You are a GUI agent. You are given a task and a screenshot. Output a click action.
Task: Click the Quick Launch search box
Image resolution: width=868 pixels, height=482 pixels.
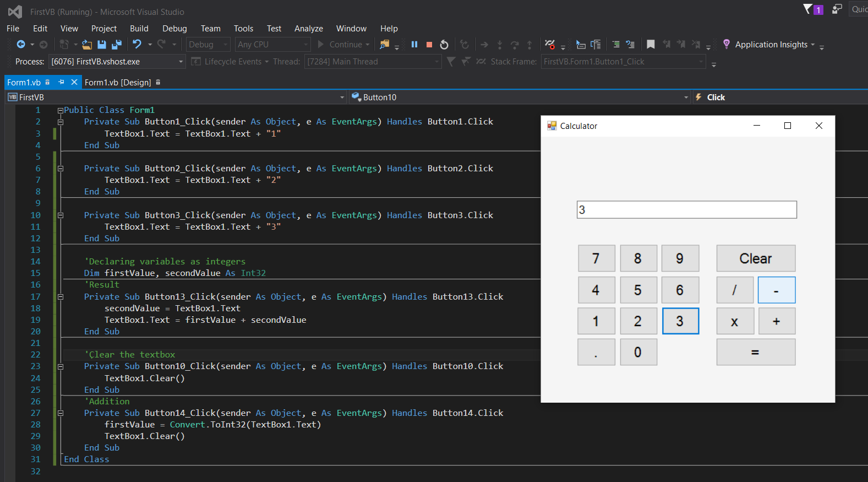(x=859, y=9)
